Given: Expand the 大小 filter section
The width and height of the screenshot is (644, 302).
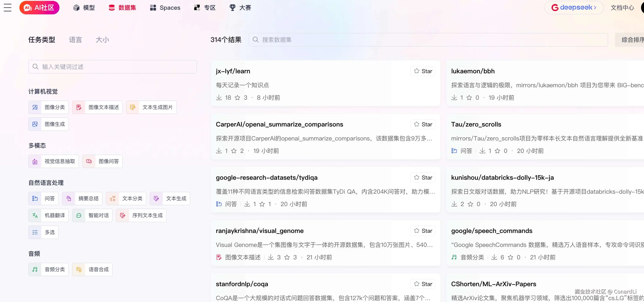Looking at the screenshot, I should [102, 39].
